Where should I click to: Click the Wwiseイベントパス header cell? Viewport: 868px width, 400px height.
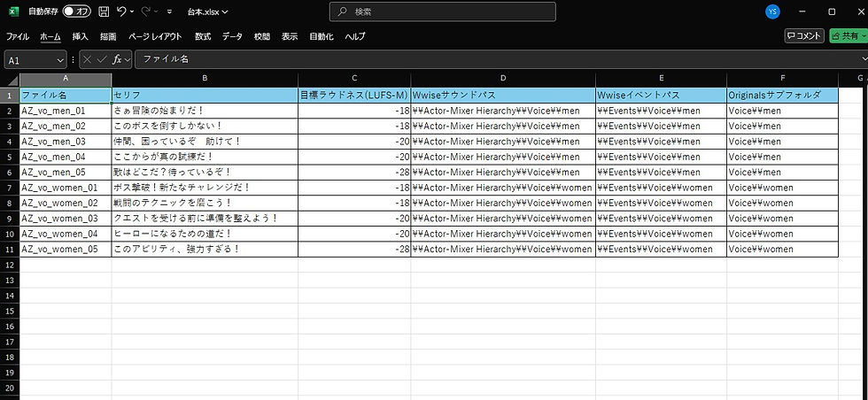(x=662, y=96)
